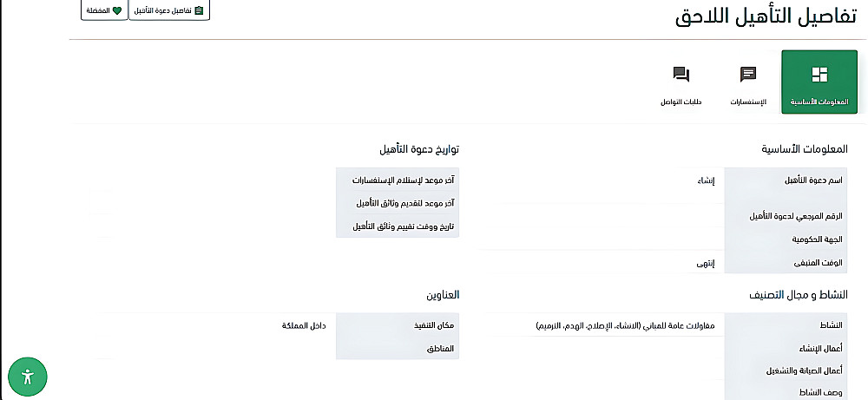Select the المعلومات الأساسية tab label

coord(819,102)
